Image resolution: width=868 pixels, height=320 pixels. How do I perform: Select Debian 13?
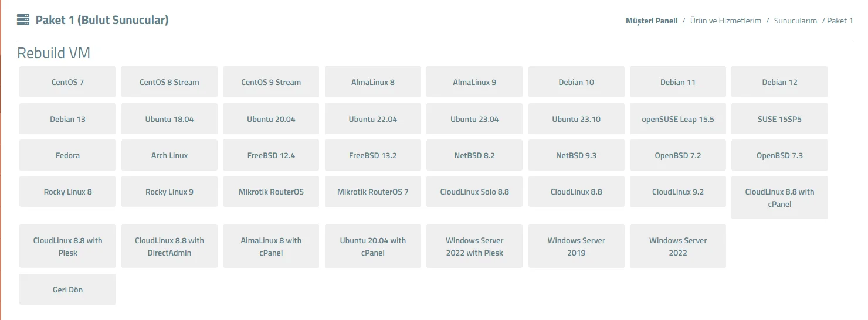(x=67, y=119)
